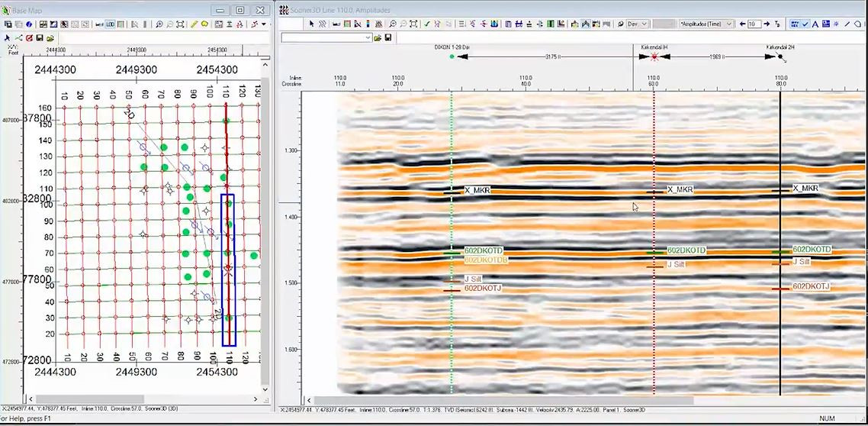Toggle the highlighted horizon display icon beside Dev

click(585, 24)
